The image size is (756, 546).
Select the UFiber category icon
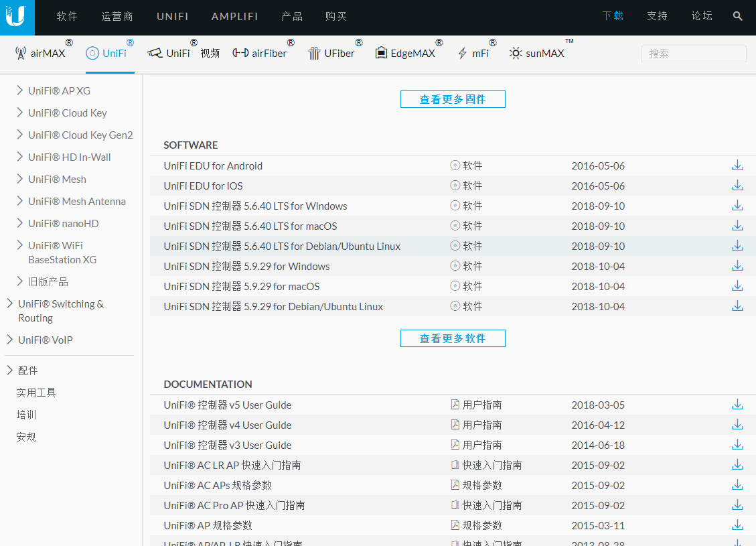(x=314, y=52)
